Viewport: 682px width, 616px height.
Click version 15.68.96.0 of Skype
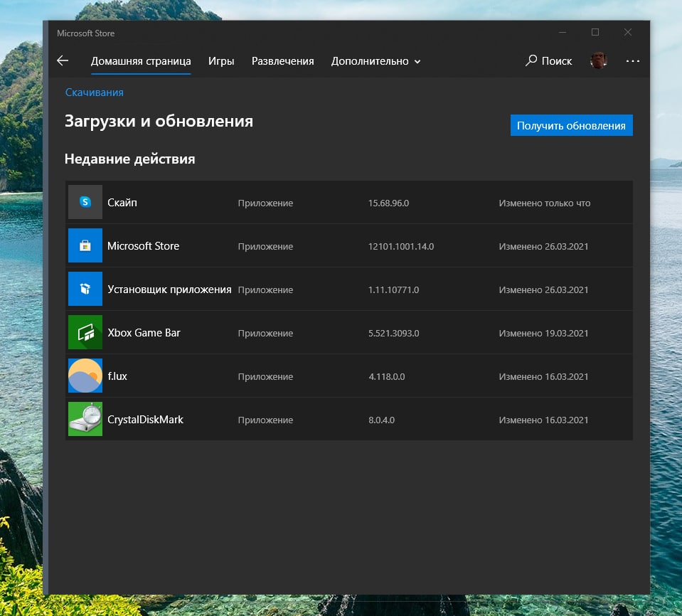pyautogui.click(x=388, y=203)
